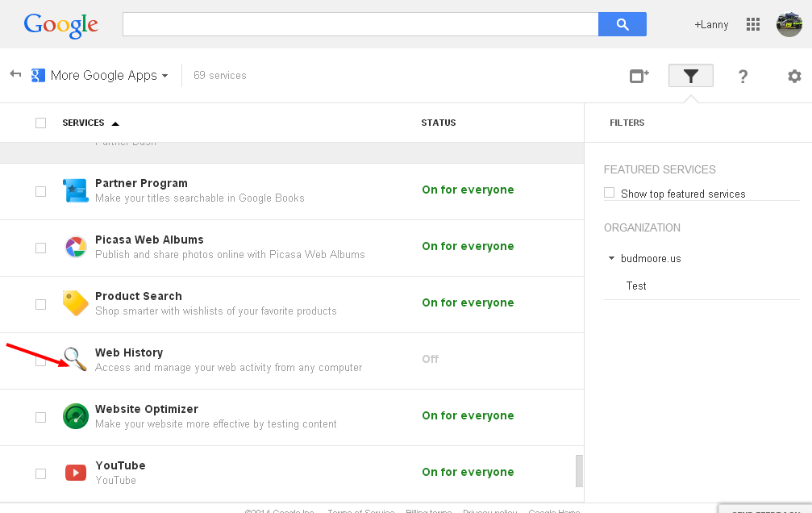Click the Google search input field

pyautogui.click(x=360, y=24)
